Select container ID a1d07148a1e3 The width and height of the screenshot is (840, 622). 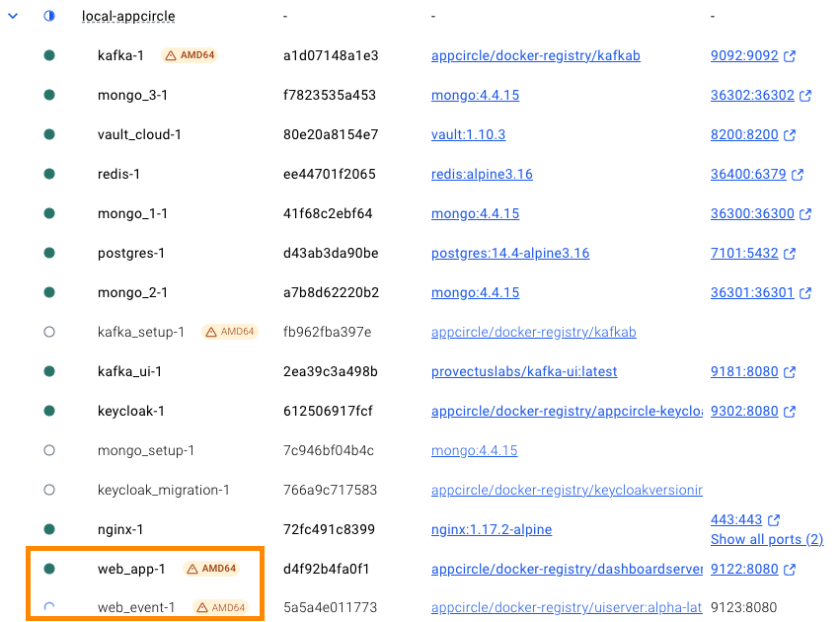coord(331,55)
